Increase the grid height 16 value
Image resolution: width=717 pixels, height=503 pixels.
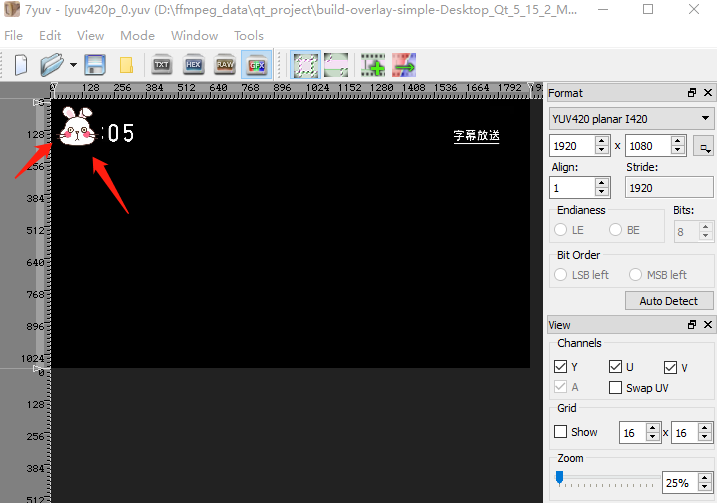(x=705, y=428)
